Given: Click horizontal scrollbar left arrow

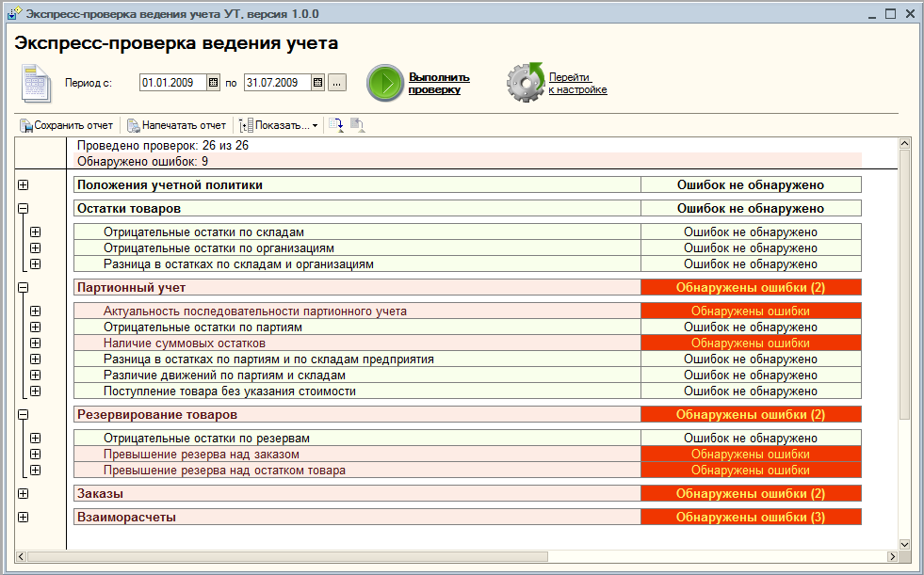Looking at the screenshot, I should 22,556.
